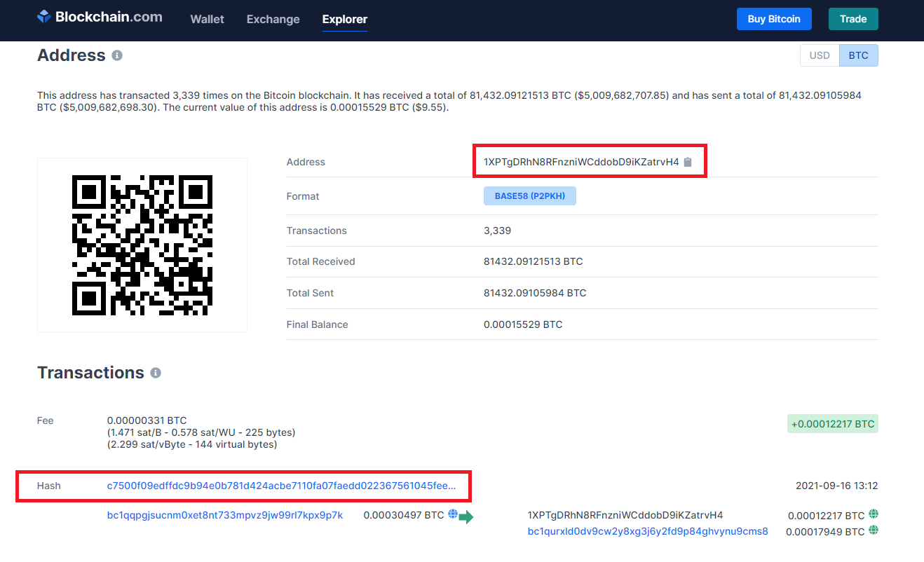Open the Wallet menu item
Screen dimensions: 924x562
[x=207, y=19]
